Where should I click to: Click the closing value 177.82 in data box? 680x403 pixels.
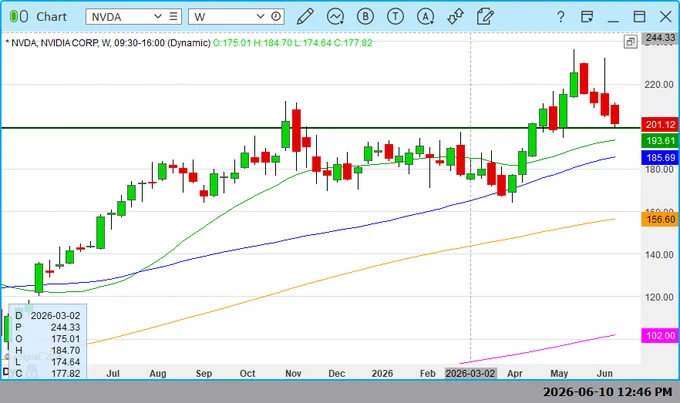point(65,374)
